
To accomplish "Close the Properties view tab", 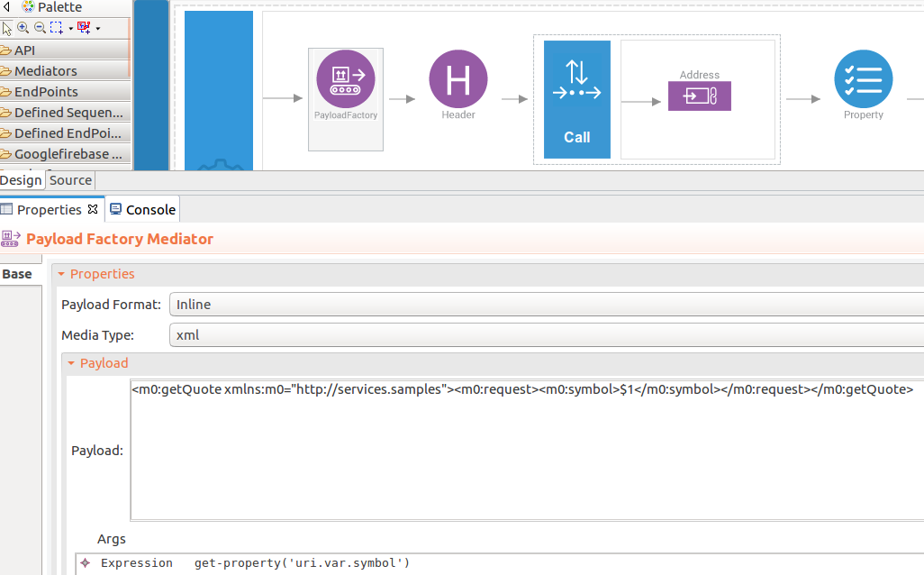I will click(93, 209).
